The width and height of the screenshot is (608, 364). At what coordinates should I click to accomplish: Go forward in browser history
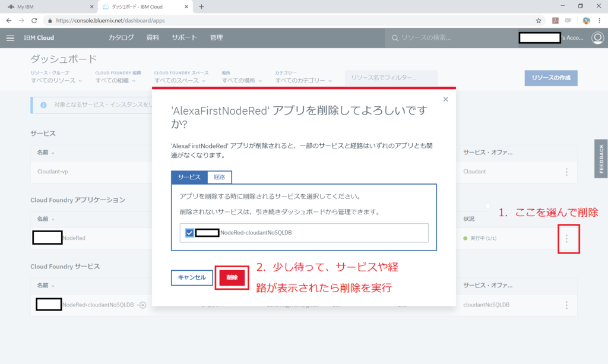[x=22, y=21]
